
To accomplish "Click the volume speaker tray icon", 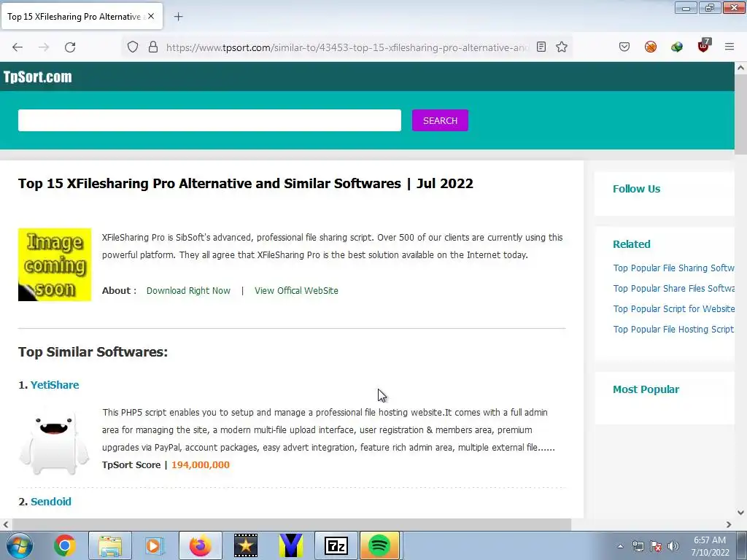I will (x=673, y=546).
